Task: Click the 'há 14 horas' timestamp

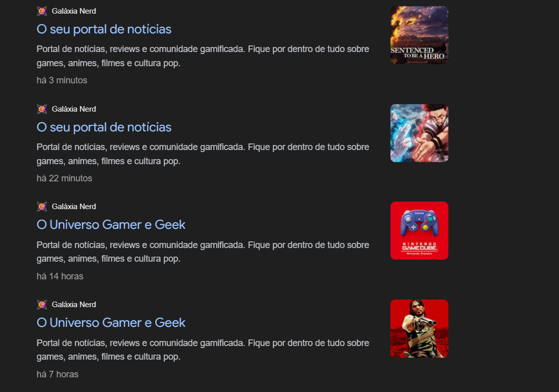Action: coord(60,276)
